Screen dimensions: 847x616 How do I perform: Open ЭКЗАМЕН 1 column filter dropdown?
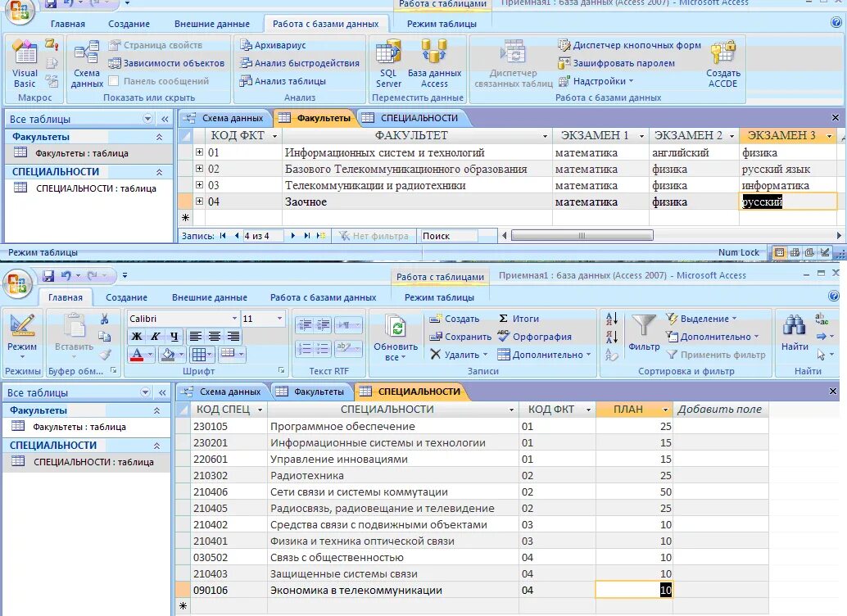(x=641, y=136)
